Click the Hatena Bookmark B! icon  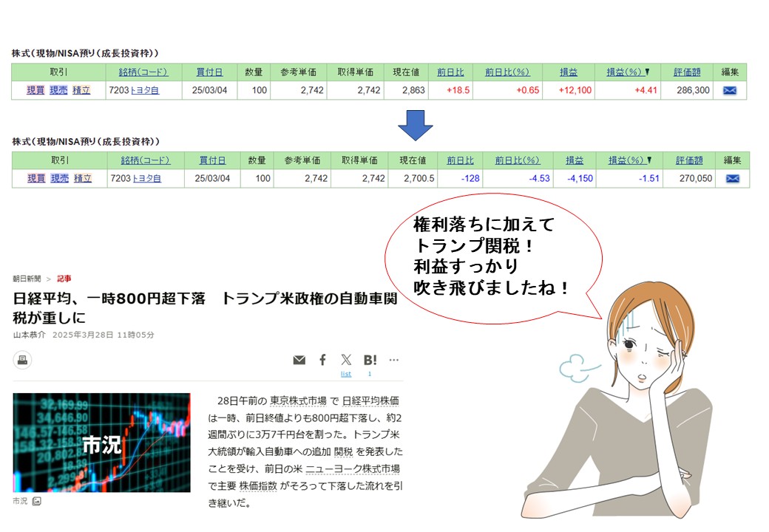click(370, 360)
